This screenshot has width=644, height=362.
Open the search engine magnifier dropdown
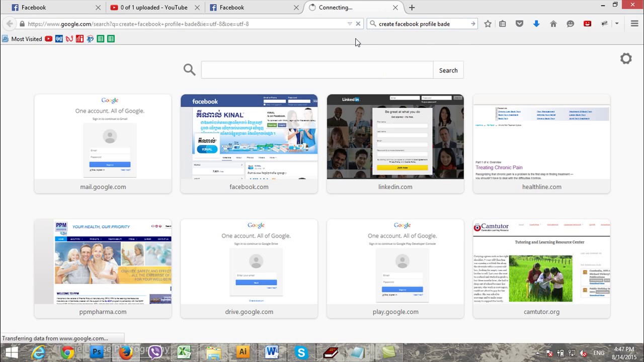tap(373, 24)
